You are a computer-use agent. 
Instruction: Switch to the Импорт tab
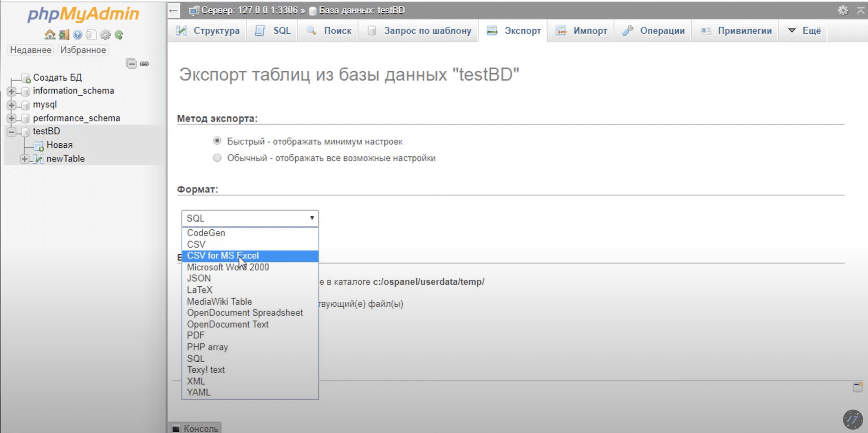[582, 31]
